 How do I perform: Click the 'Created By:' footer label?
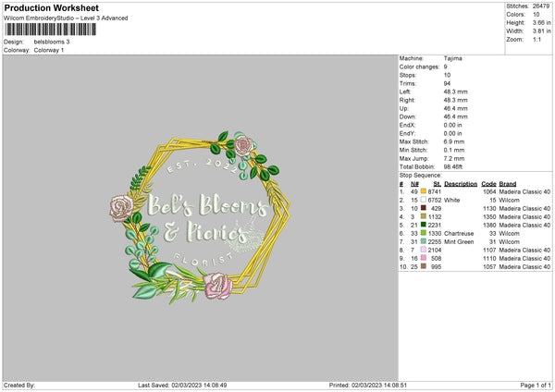click(x=19, y=386)
